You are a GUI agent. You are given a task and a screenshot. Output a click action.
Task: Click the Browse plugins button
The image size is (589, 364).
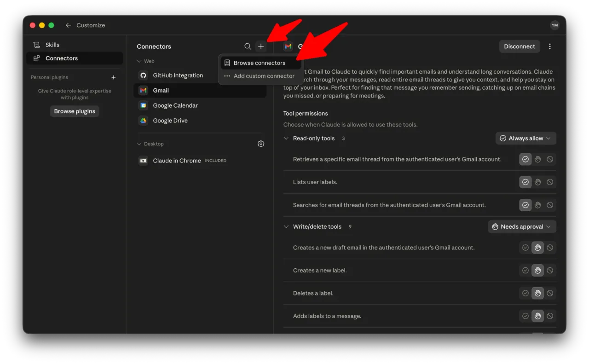[x=75, y=111]
